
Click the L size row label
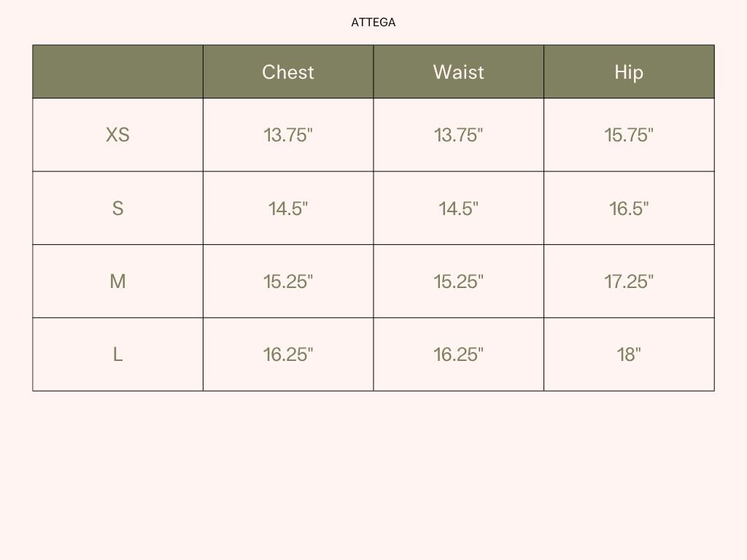tap(117, 354)
